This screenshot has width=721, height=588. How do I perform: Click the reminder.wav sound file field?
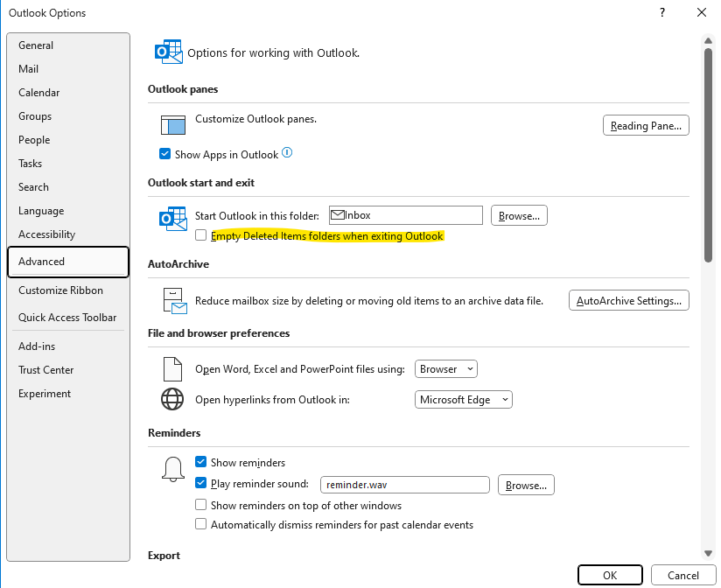click(404, 485)
